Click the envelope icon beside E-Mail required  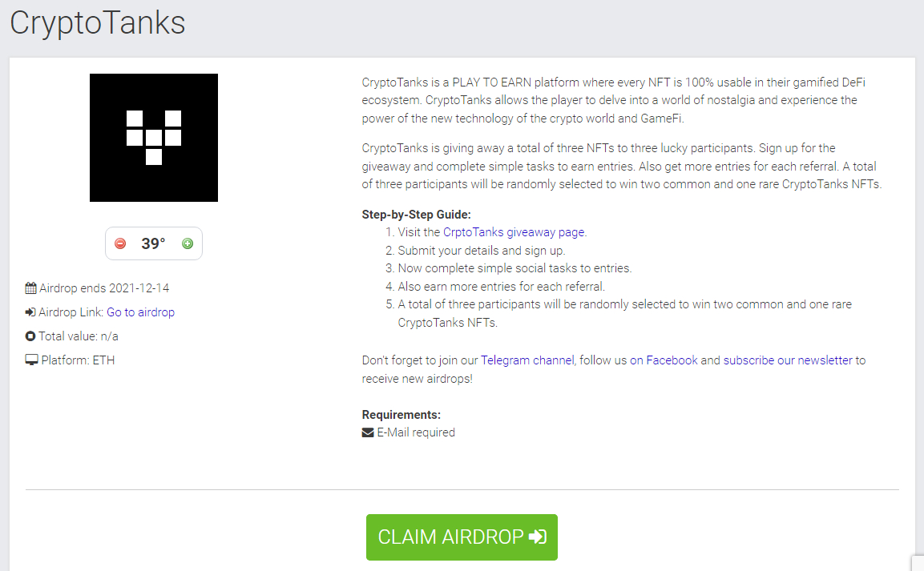(x=368, y=432)
